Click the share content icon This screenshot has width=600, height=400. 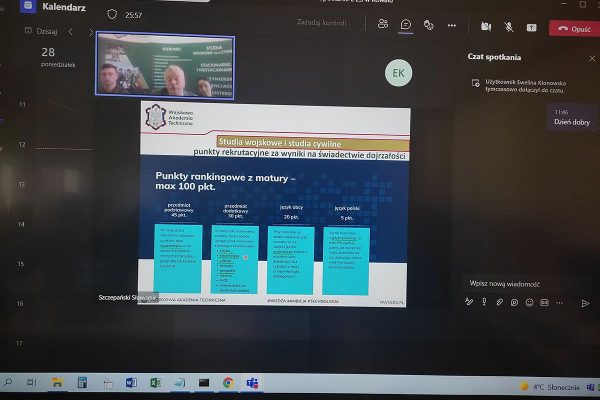[531, 27]
